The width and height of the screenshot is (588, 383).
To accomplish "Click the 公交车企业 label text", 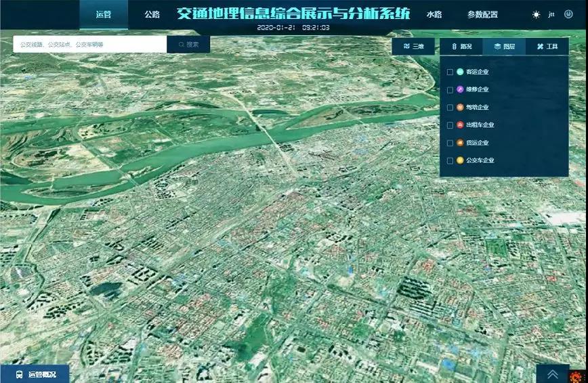I will tap(480, 160).
